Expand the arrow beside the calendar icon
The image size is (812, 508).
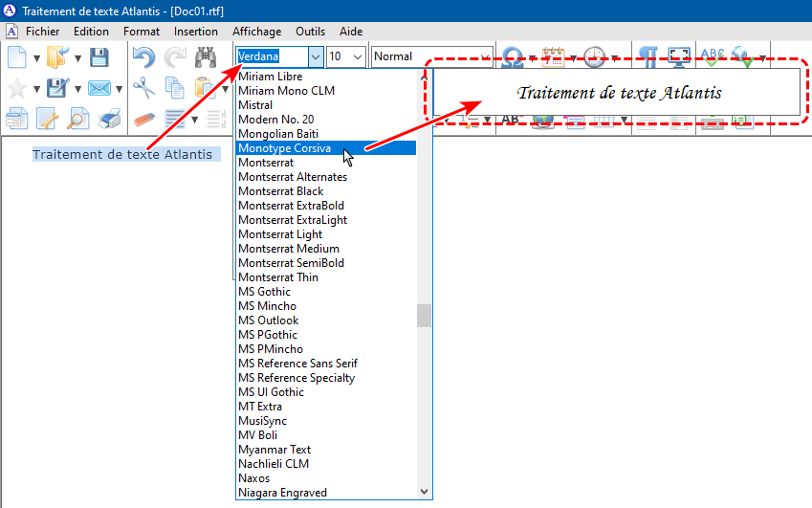574,58
